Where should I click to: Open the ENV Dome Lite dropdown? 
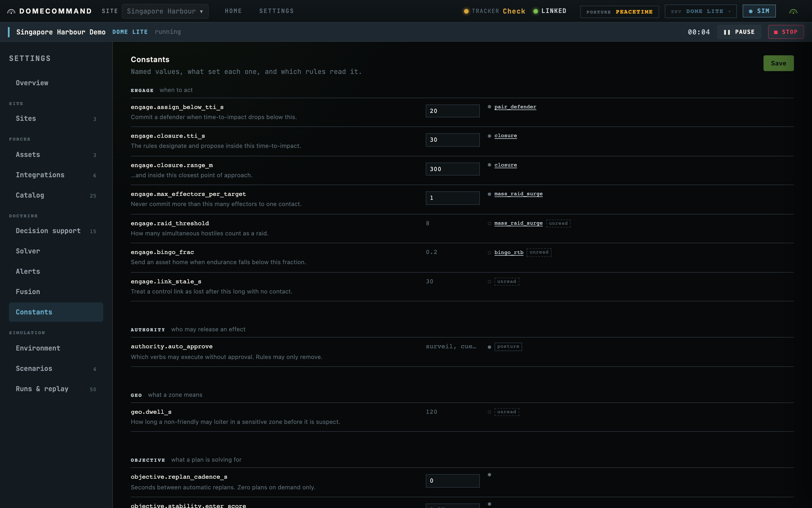pos(701,11)
